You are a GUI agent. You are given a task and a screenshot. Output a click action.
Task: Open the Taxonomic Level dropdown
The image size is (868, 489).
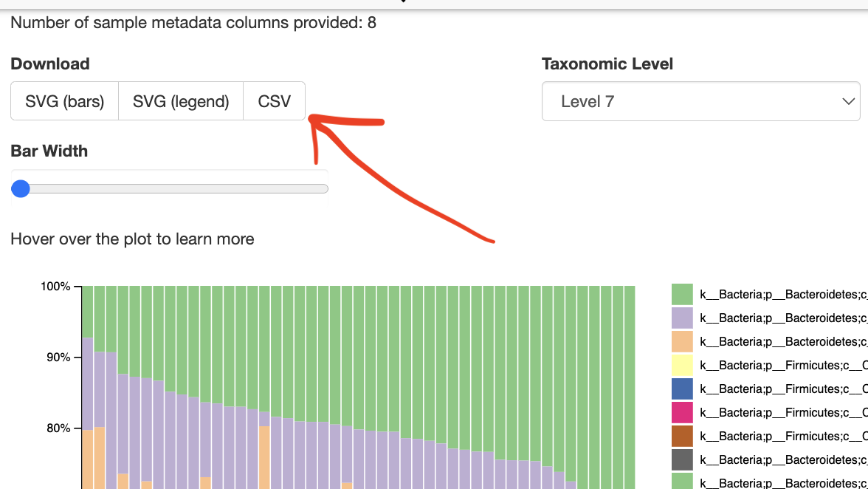click(700, 101)
